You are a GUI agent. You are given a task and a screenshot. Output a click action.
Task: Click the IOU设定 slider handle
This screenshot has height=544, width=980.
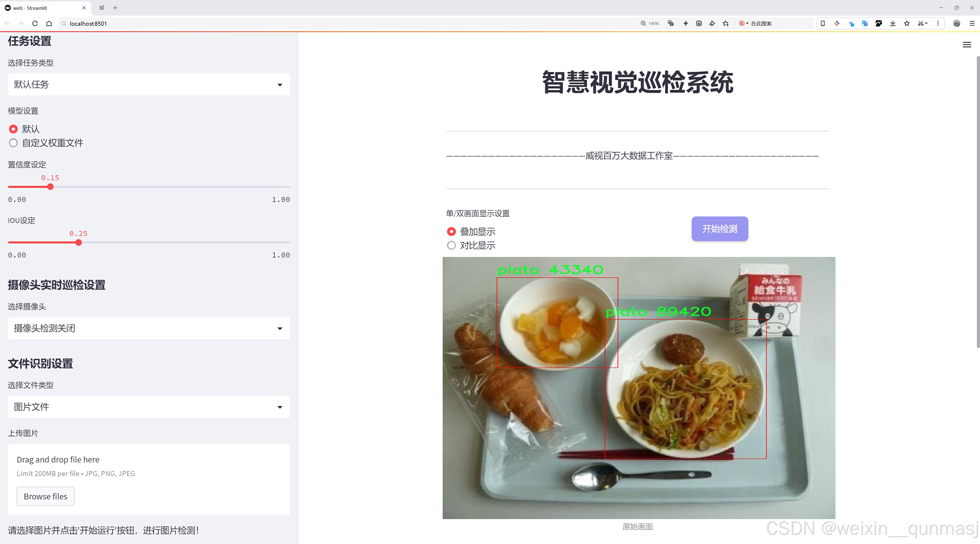79,242
